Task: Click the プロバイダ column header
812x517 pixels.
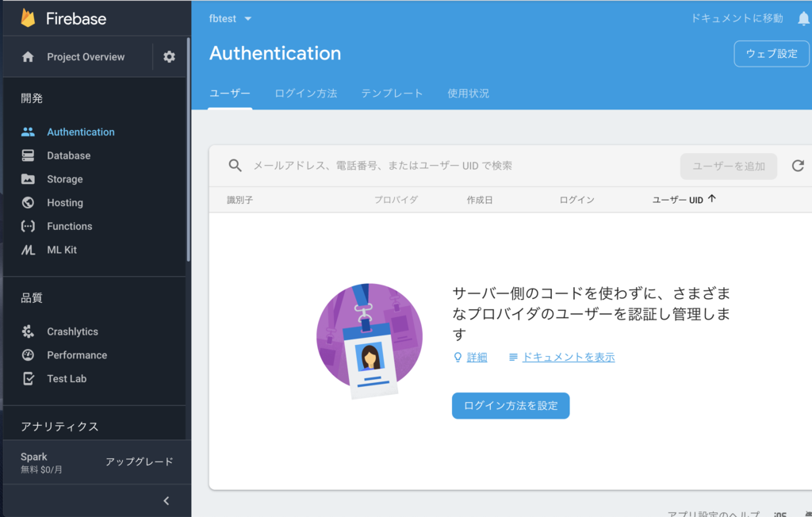Action: [396, 200]
